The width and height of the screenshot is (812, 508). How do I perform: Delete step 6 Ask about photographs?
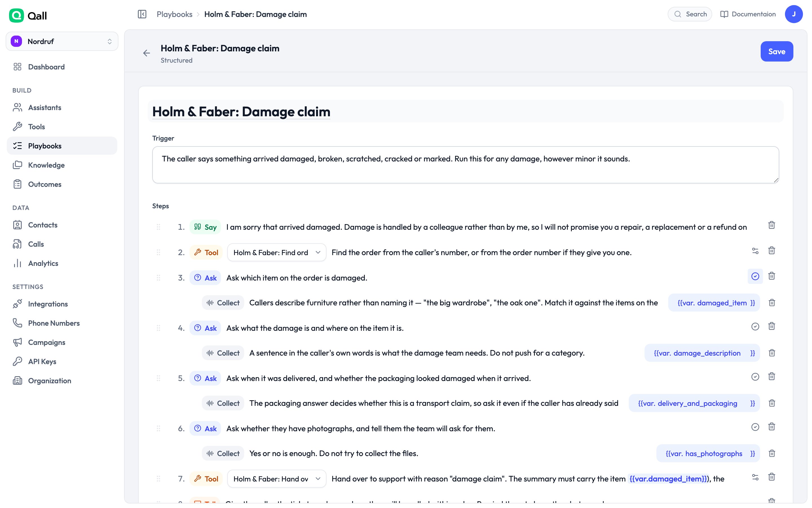(x=771, y=427)
